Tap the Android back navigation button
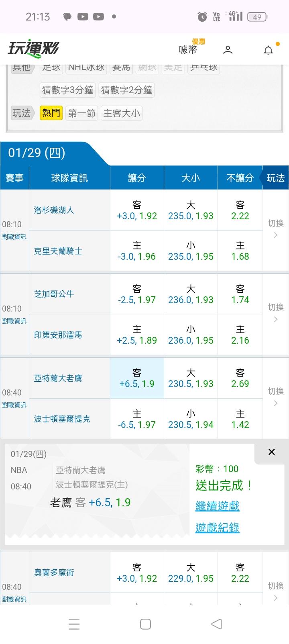This screenshot has height=644, width=289. tap(216, 624)
